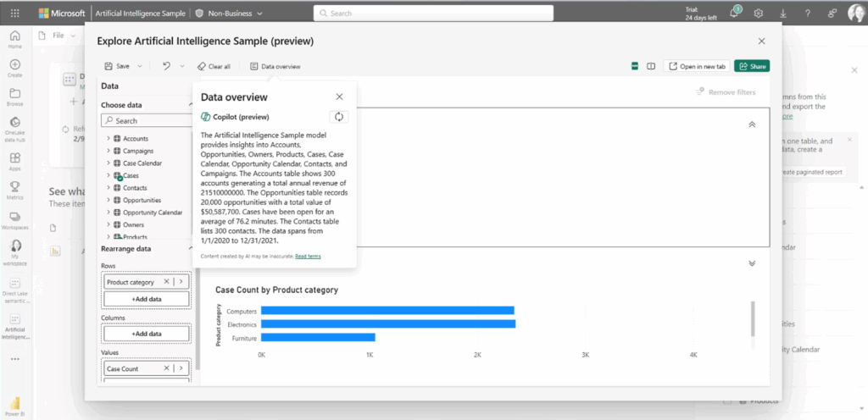868x420 pixels.
Task: Open the File menu
Action: tap(58, 36)
